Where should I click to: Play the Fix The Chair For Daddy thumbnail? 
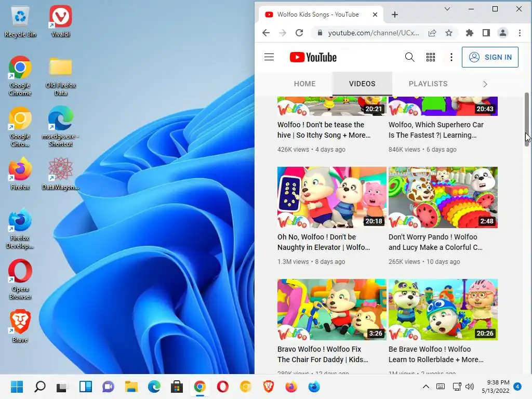tap(332, 310)
